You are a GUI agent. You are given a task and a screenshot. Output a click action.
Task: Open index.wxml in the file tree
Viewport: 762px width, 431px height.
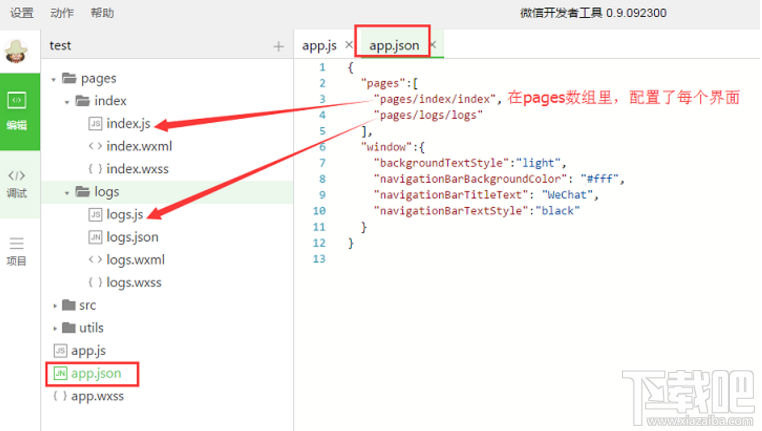pyautogui.click(x=139, y=146)
